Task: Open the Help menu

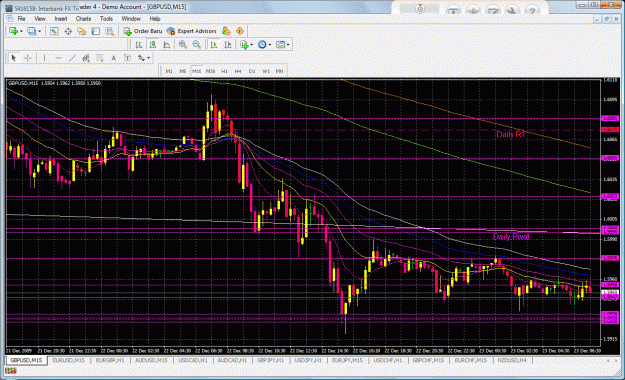Action: click(x=155, y=19)
